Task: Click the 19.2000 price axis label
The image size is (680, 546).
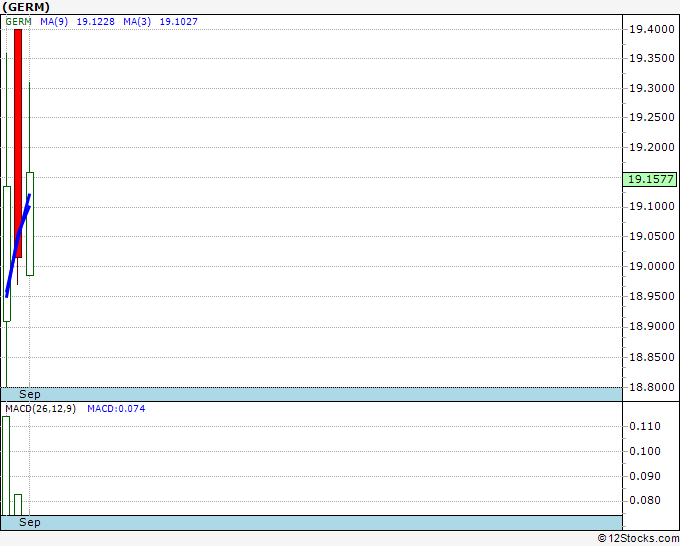Action: click(652, 147)
